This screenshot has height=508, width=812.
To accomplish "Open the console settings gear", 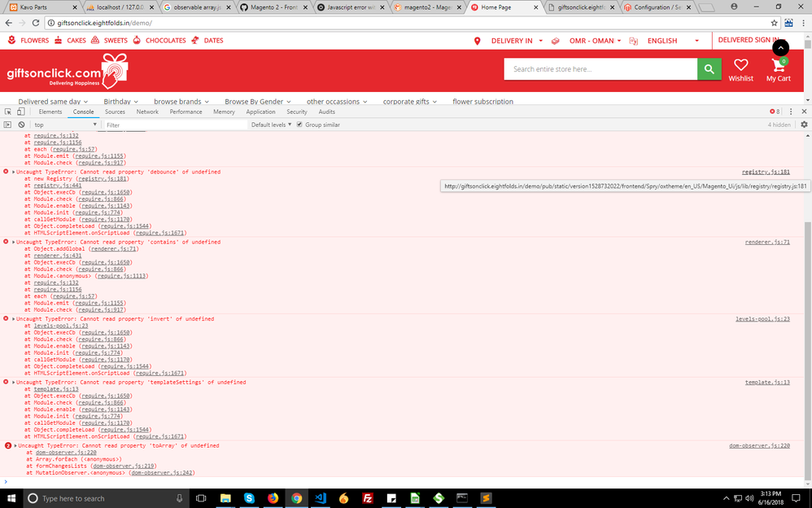I will (x=804, y=125).
